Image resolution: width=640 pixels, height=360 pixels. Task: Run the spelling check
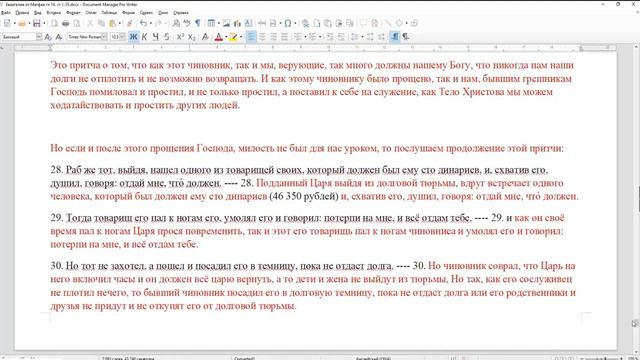click(187, 24)
